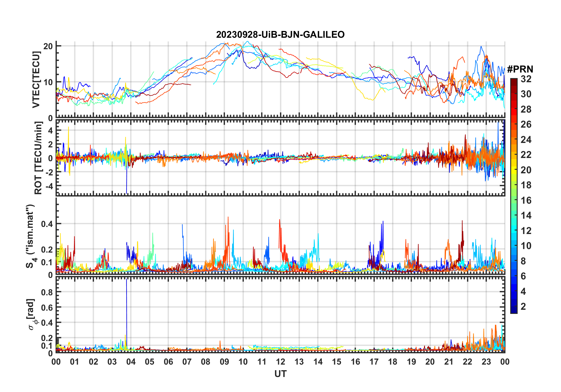Click the VTEC y-axis tick 20
The width and height of the screenshot is (561, 392).
point(48,46)
